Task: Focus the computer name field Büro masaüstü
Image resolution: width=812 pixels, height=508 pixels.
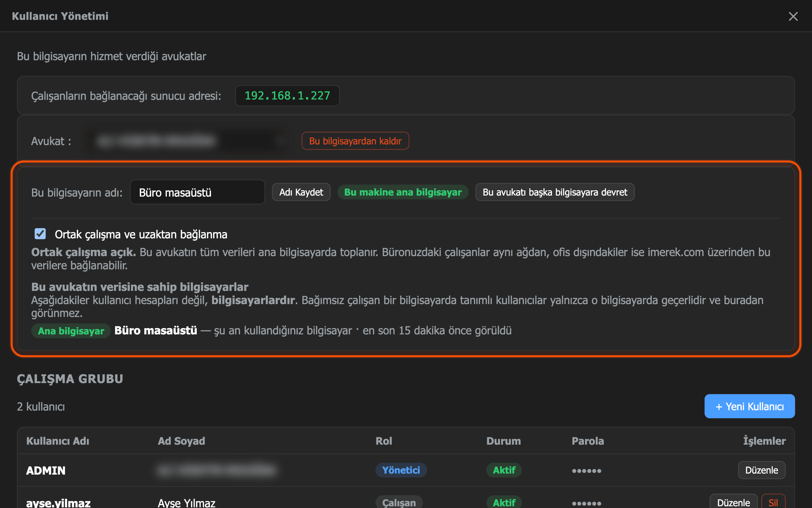Action: tap(197, 192)
